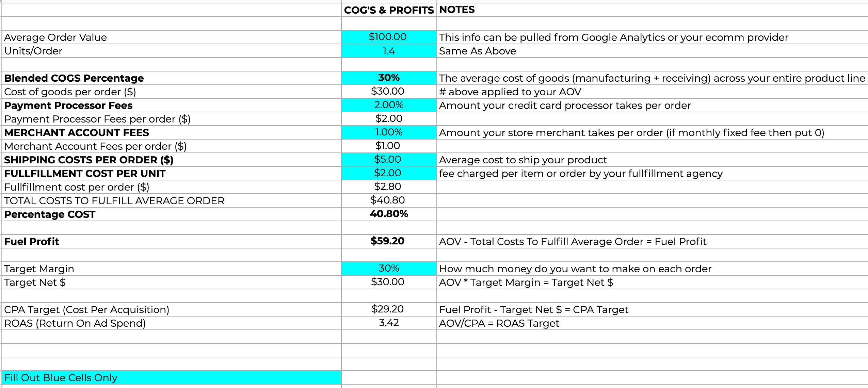868x388 pixels.
Task: Select the Payment Processor Fees 2.00% cell
Action: tap(388, 105)
